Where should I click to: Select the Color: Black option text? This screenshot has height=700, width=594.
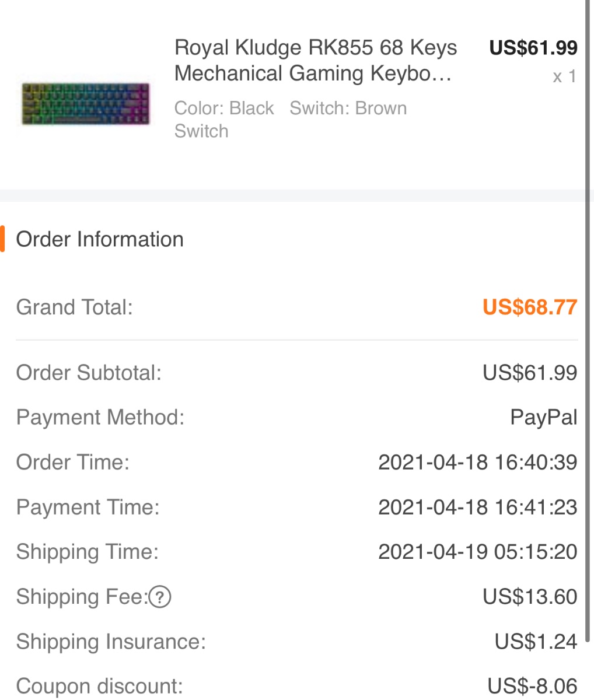click(224, 108)
